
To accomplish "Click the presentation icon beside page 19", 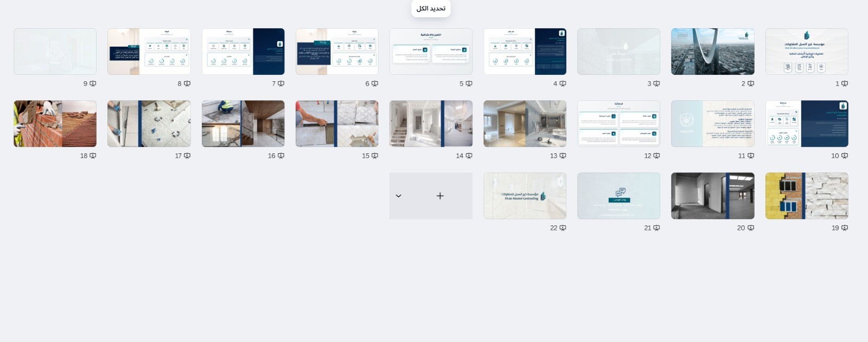I will point(845,228).
